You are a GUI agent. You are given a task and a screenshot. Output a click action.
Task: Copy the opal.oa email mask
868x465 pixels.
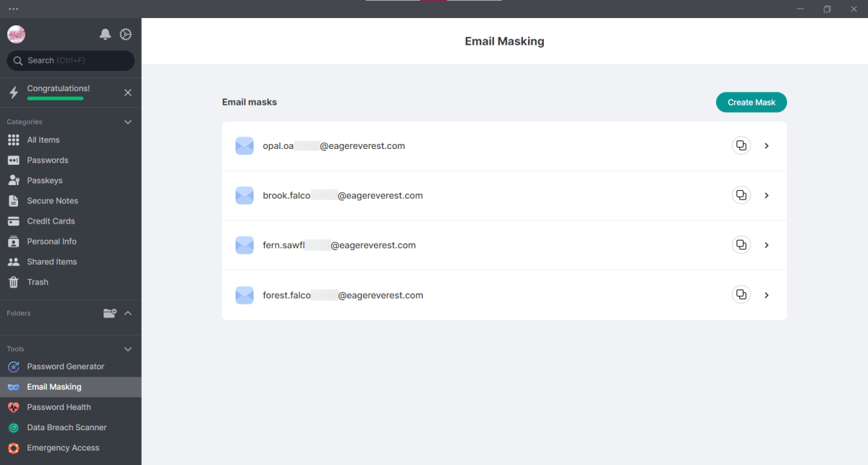(x=741, y=145)
